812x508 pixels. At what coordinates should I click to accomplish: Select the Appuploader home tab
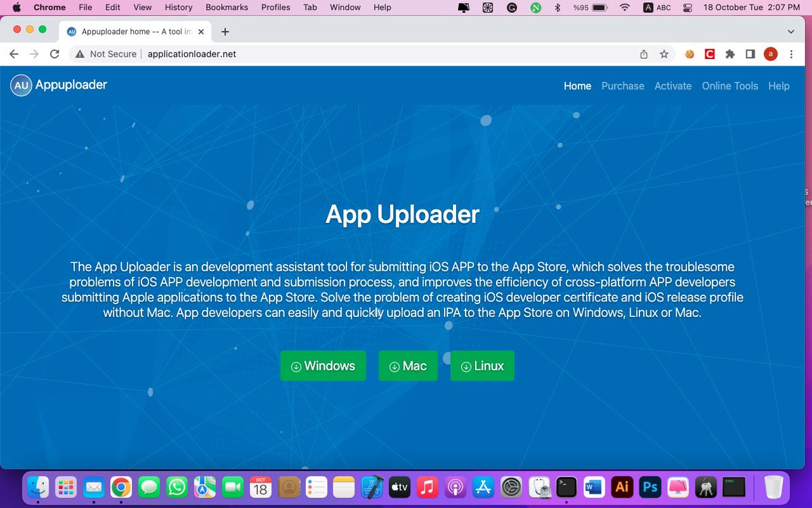pyautogui.click(x=135, y=32)
